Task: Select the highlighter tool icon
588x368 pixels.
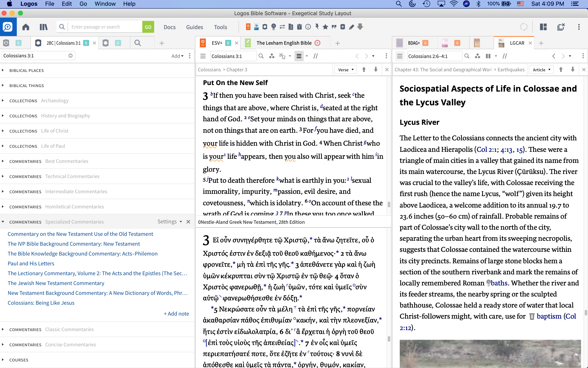Action: [x=351, y=27]
